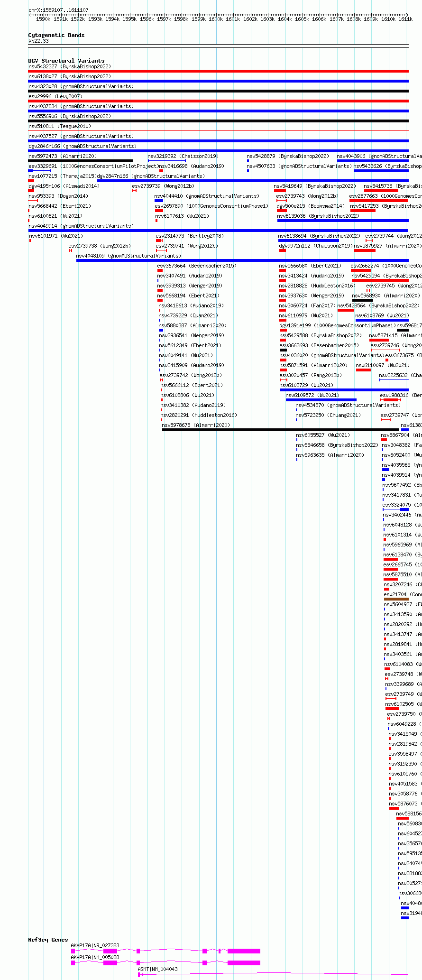Open nsv3060724 (Fan2017) variant
422x980 pixels.
point(307,305)
